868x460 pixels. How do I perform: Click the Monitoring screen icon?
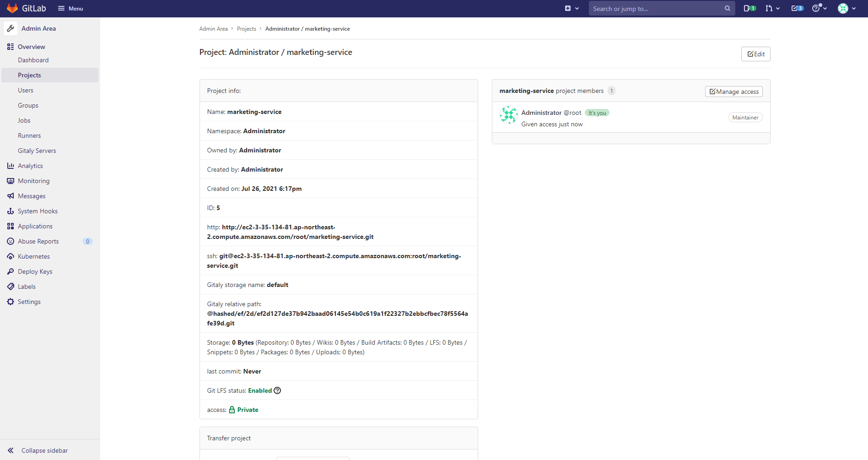(x=11, y=181)
